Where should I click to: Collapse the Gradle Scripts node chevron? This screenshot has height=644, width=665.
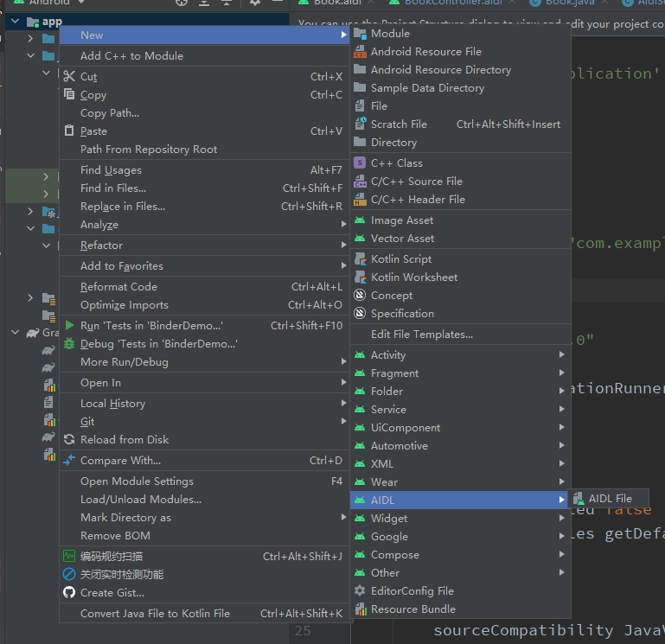point(16,333)
